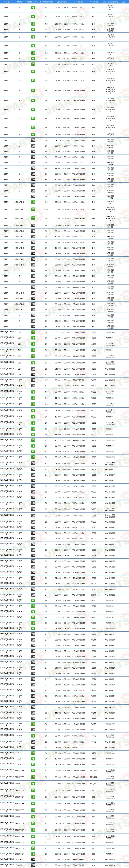Click diesel ON icon in BMW X5 row

[x=33, y=326]
